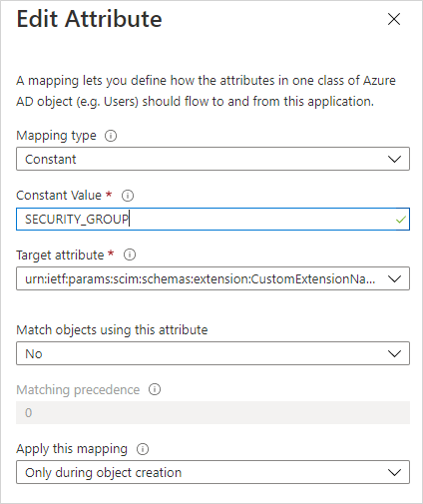Focus the SECURITY_GROUP constant value field
Screen dimensions: 423x504
(x=212, y=220)
